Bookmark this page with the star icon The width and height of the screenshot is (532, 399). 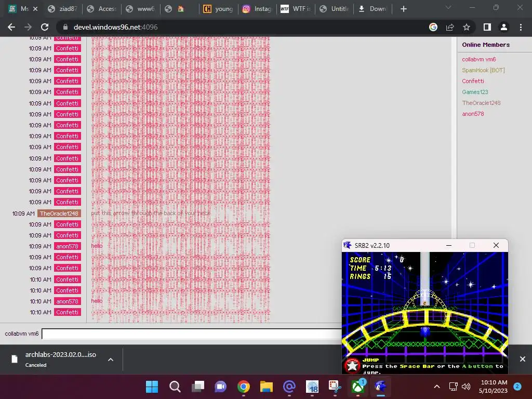pos(467,27)
